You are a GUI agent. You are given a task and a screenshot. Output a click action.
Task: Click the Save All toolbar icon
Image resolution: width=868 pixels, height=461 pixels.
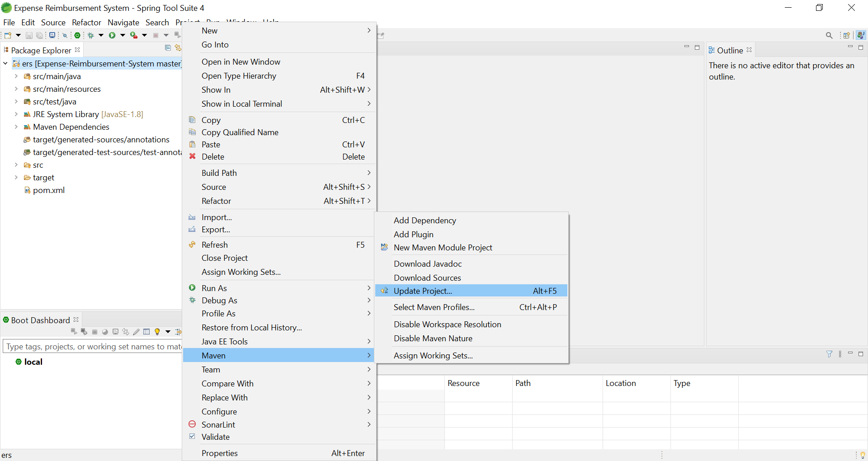pos(40,35)
